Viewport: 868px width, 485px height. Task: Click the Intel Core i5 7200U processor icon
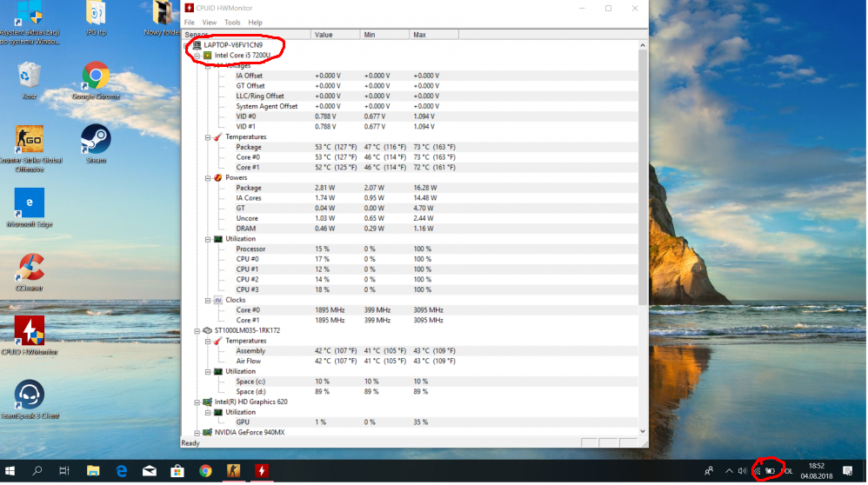[208, 55]
